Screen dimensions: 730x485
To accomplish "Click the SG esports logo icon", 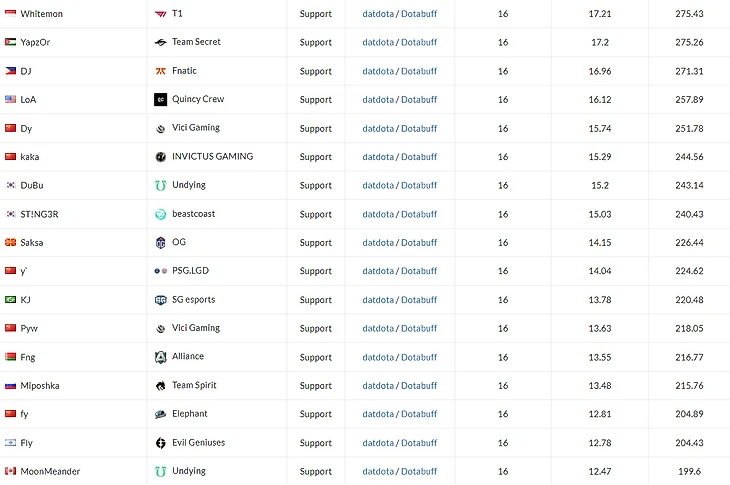I will (161, 300).
